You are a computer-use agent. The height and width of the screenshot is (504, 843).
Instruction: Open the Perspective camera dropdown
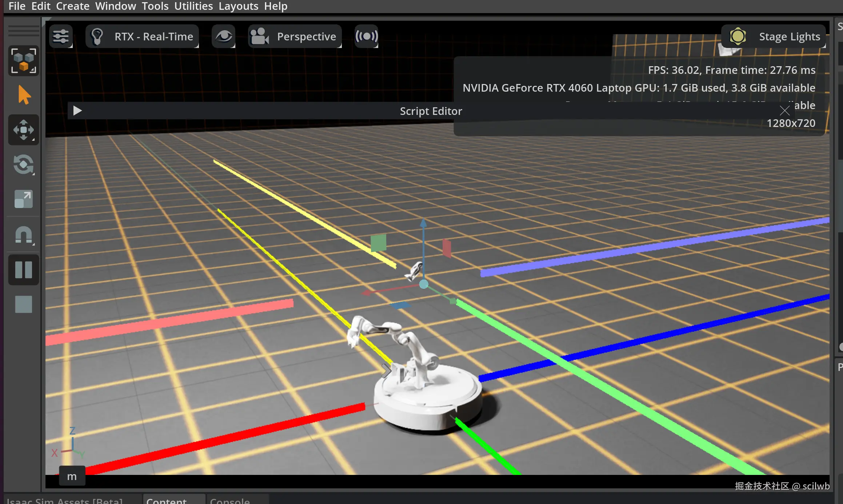(295, 36)
